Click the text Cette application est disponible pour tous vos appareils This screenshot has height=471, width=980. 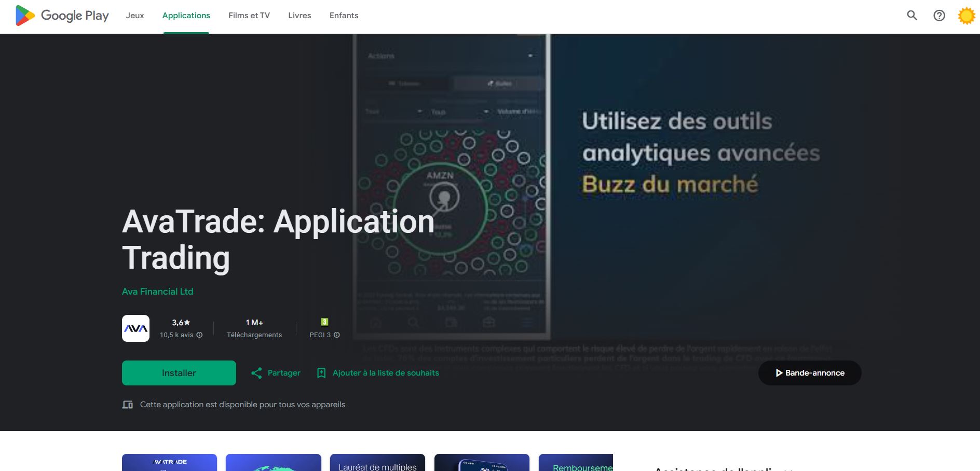[242, 405]
